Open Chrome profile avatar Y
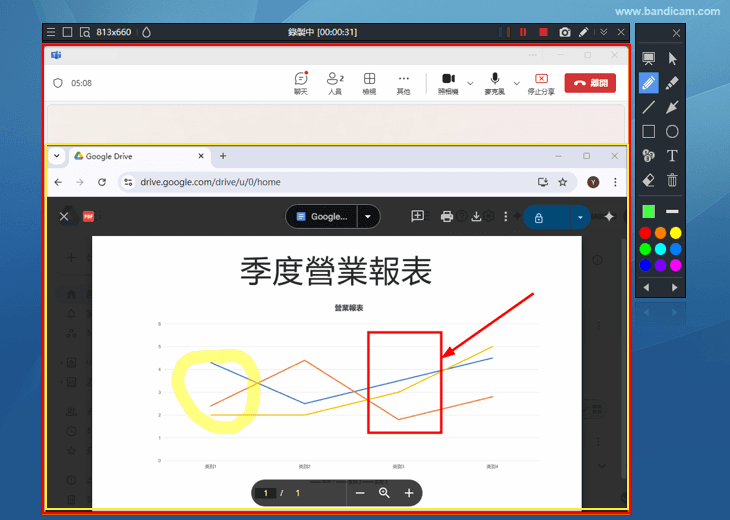730x520 pixels. (593, 182)
